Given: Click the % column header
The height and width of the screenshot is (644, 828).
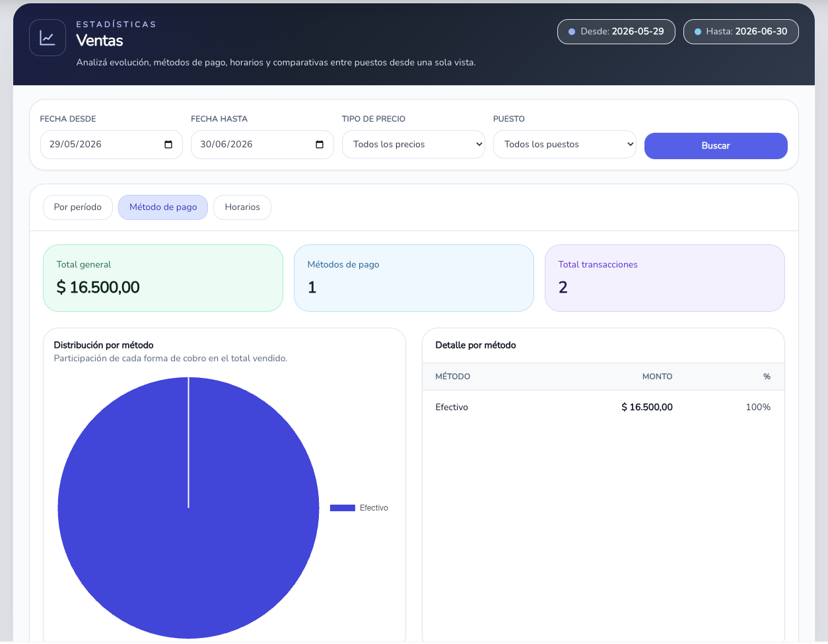Looking at the screenshot, I should click(767, 376).
